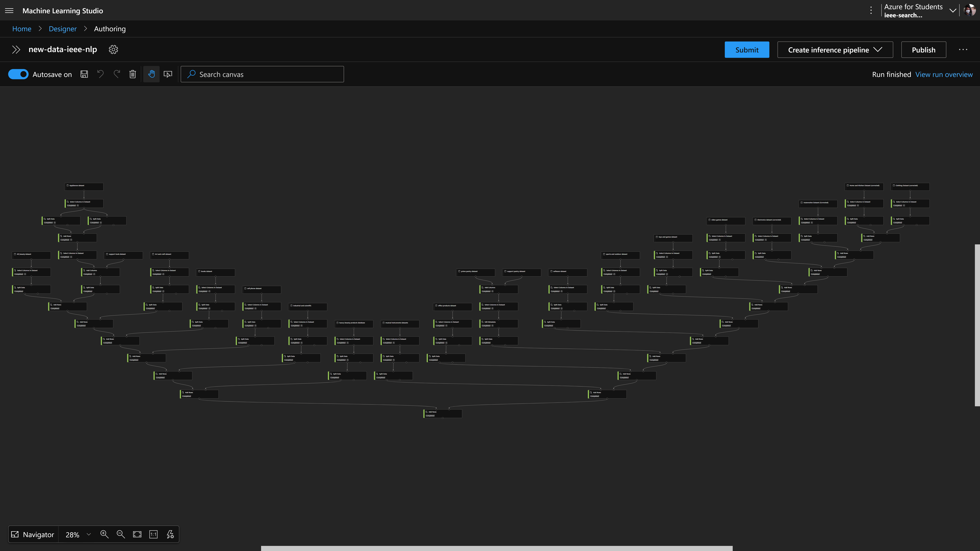This screenshot has width=980, height=551.
Task: Click the Run finished status text
Action: (891, 74)
